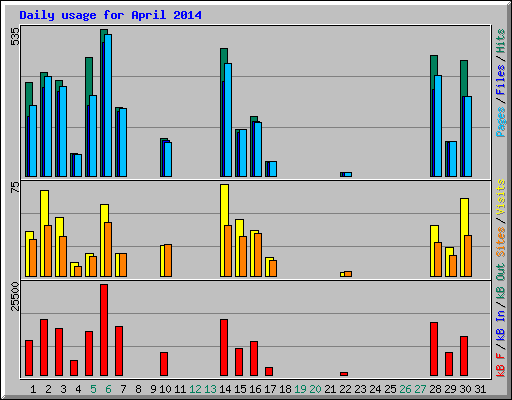
Task: Click the cyan Pages legend label
Action: point(501,122)
